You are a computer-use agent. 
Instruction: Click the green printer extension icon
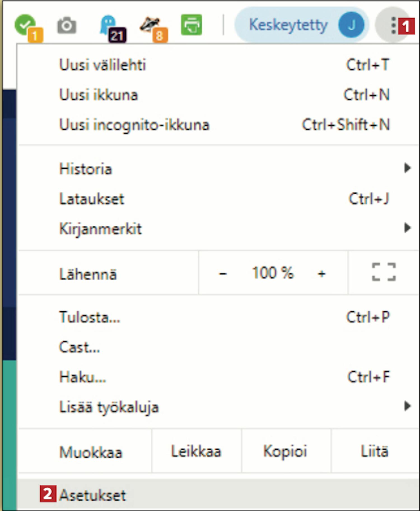[192, 25]
